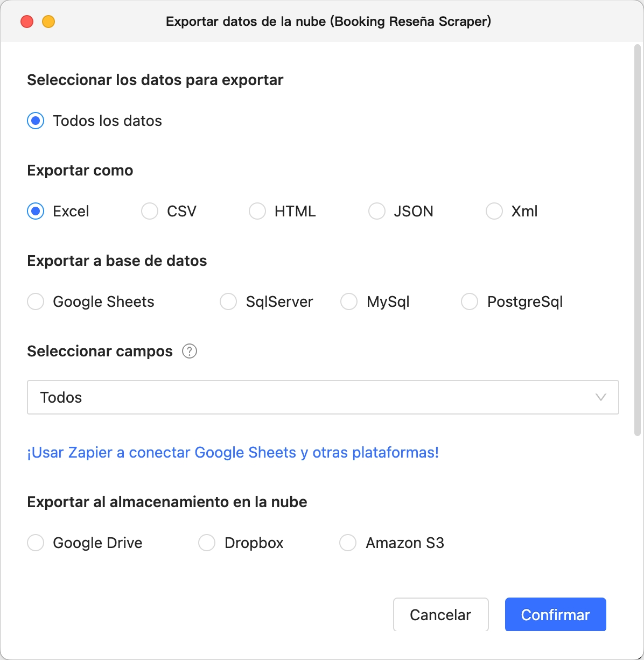Open the Todos fields dropdown
Image resolution: width=644 pixels, height=660 pixels.
coord(322,397)
